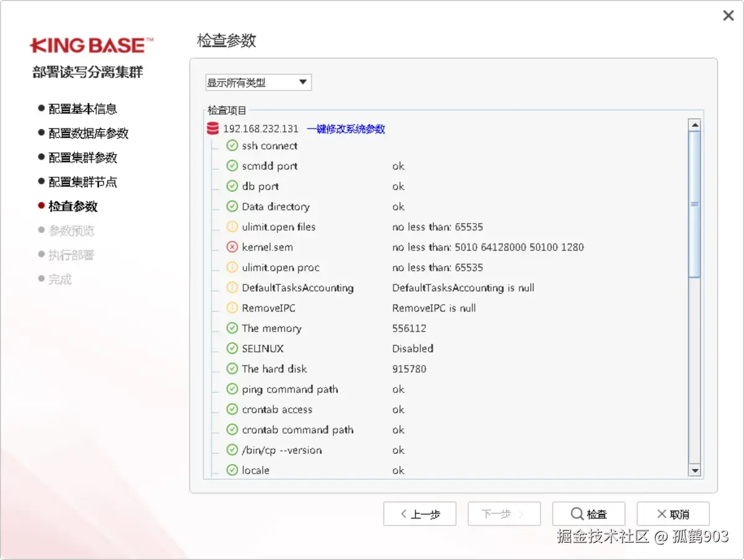Click warning icon for RemoveIPC
The image size is (744, 560).
click(x=232, y=308)
